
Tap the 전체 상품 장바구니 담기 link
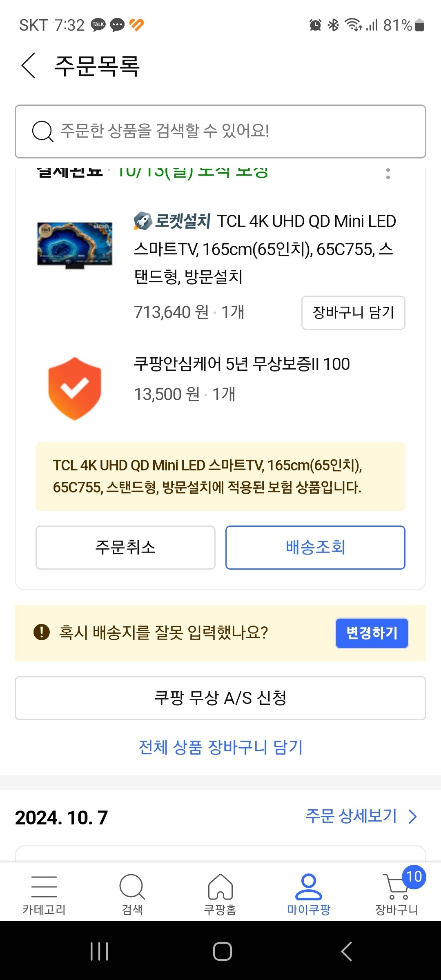click(220, 747)
